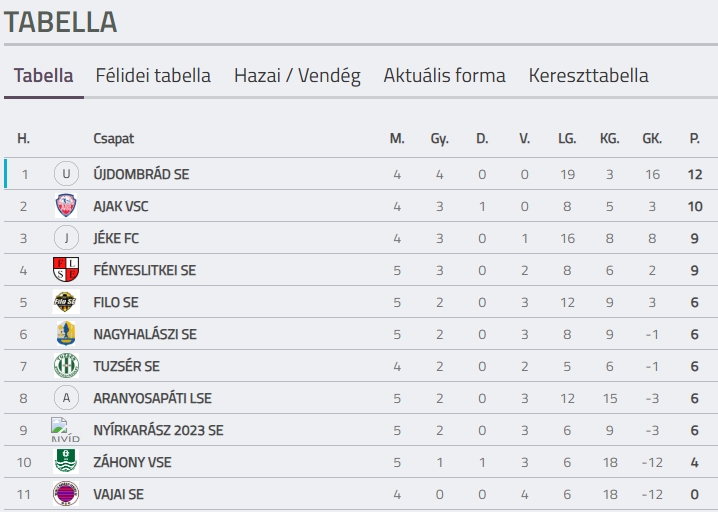Click Jéke FC logo placeholder icon
This screenshot has width=718, height=512.
66,238
